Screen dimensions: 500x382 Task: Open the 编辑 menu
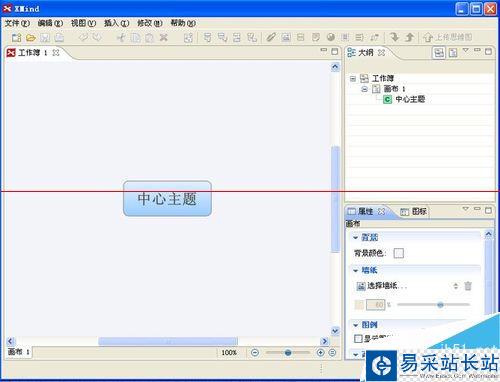pos(50,23)
